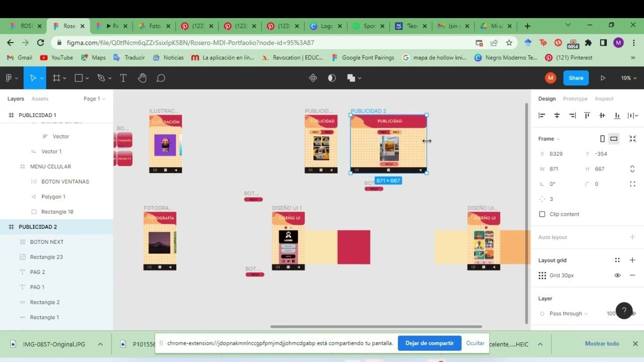Click the Boolean union icon
644x362 pixels.
tap(351, 78)
